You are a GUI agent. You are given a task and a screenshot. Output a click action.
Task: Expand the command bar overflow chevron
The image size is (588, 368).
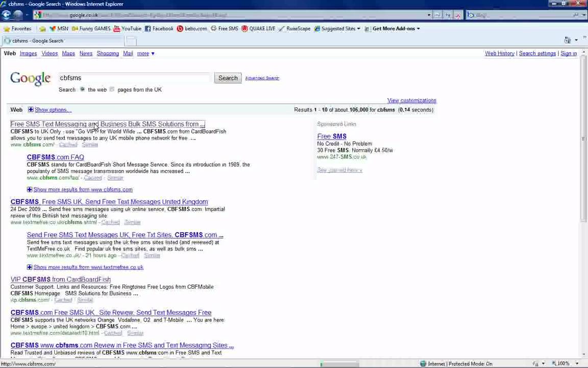pyautogui.click(x=584, y=37)
